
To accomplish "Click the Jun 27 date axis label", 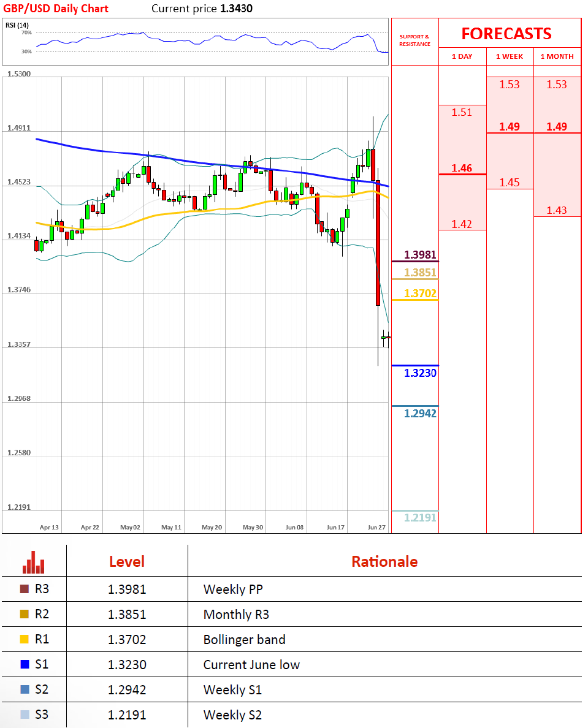I will pyautogui.click(x=376, y=527).
